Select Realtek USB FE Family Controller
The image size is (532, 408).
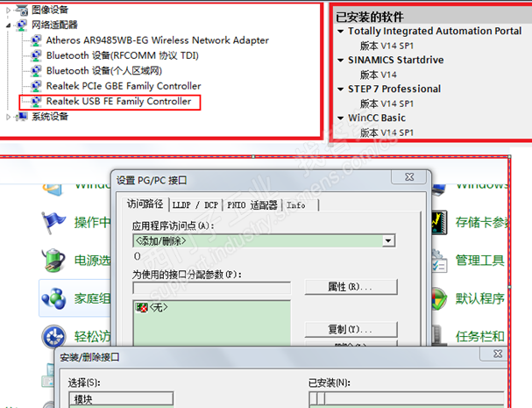(118, 102)
